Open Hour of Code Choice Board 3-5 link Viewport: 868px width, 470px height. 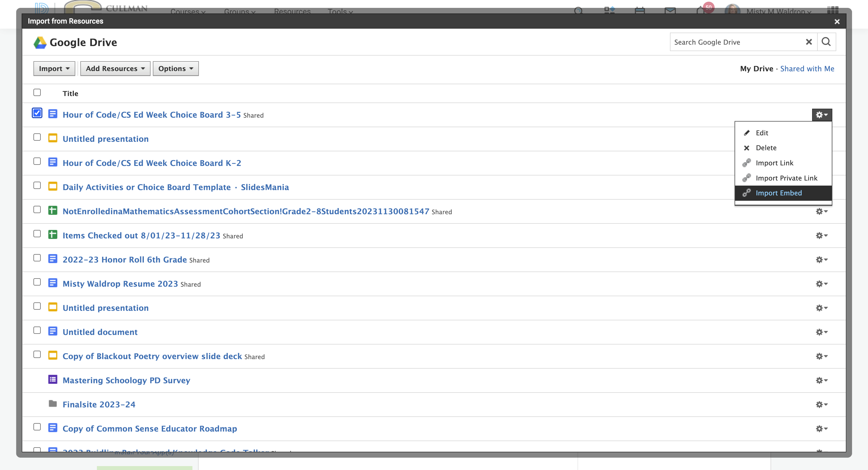point(152,115)
